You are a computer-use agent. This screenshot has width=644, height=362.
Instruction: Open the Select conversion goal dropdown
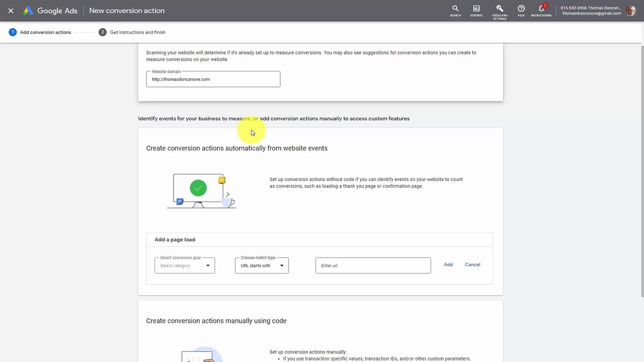tap(185, 265)
